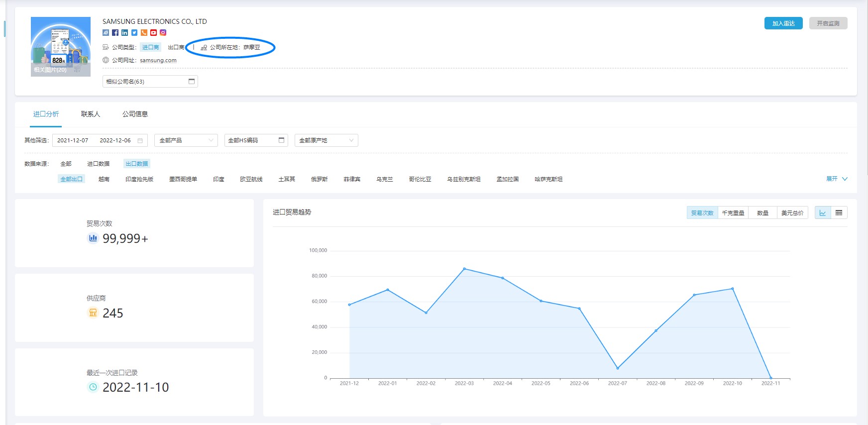
Task: Open the company website browser icon
Action: click(106, 33)
